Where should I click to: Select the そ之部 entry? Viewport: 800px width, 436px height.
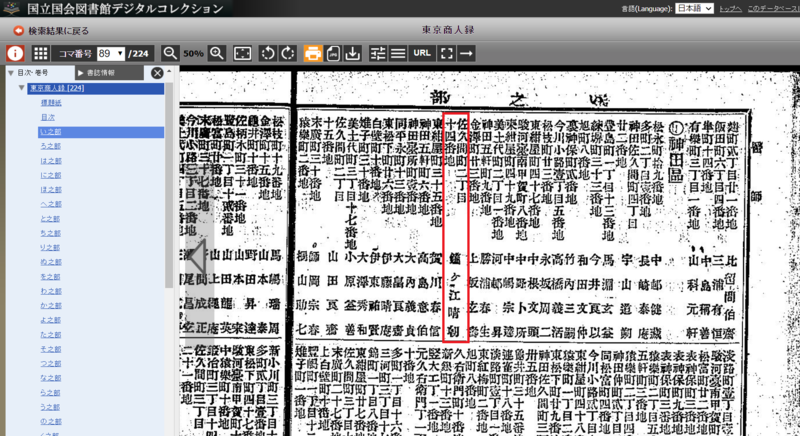[51, 349]
